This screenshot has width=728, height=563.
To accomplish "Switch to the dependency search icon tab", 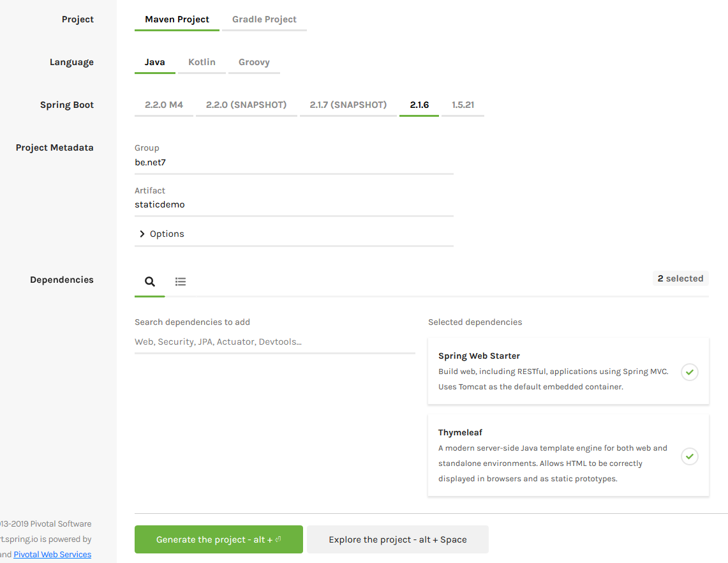I will coord(150,281).
